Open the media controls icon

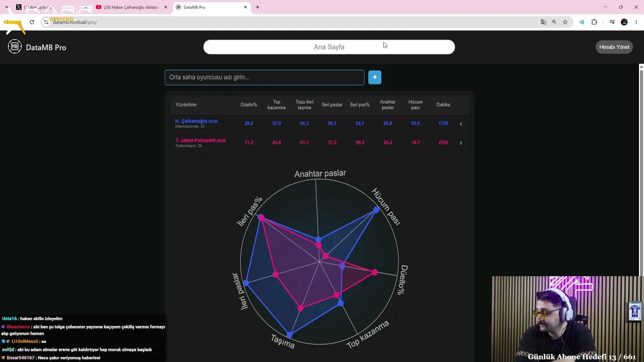click(612, 22)
